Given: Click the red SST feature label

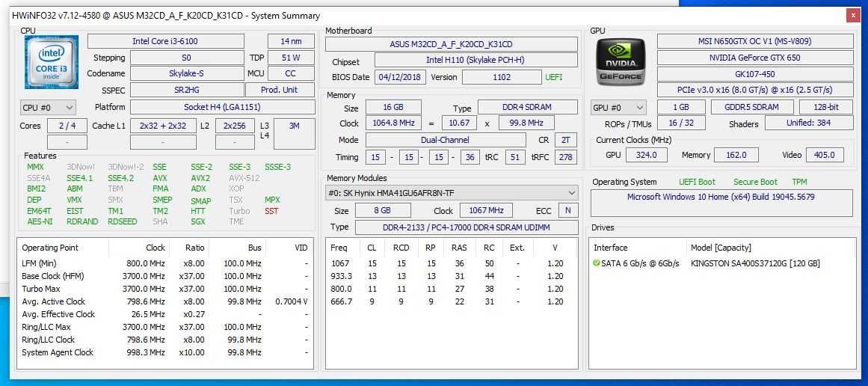Looking at the screenshot, I should pyautogui.click(x=271, y=211).
